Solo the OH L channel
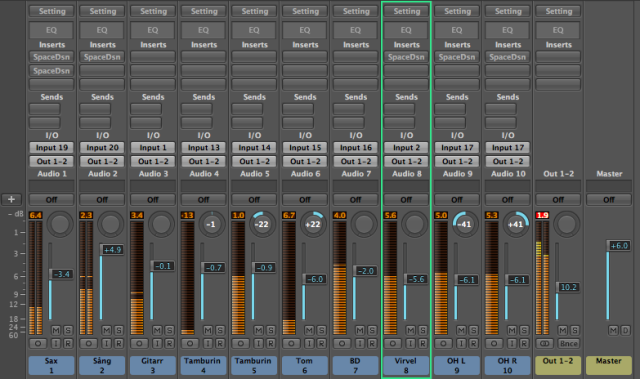 [x=473, y=330]
